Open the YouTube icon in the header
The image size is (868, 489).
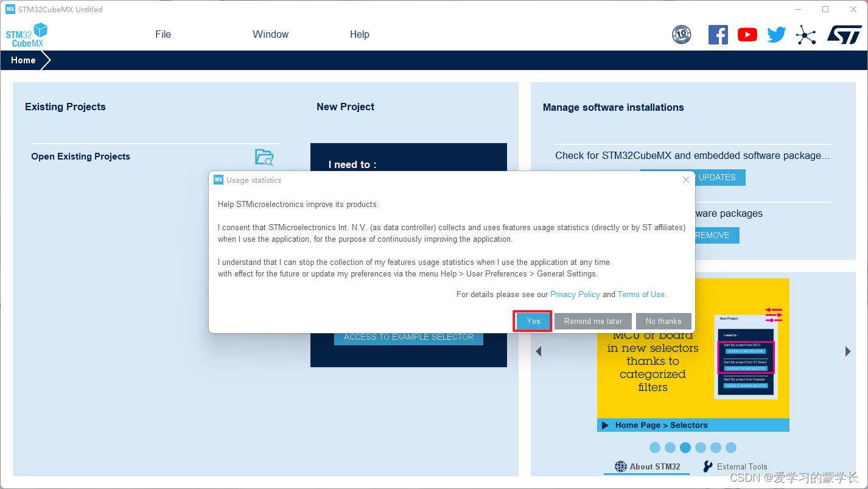(x=747, y=35)
